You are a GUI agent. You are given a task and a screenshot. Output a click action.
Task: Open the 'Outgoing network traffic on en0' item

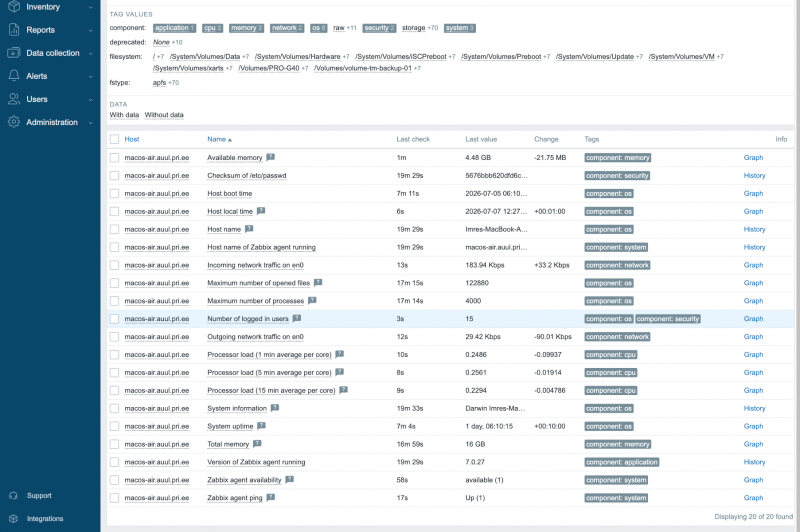(255, 337)
